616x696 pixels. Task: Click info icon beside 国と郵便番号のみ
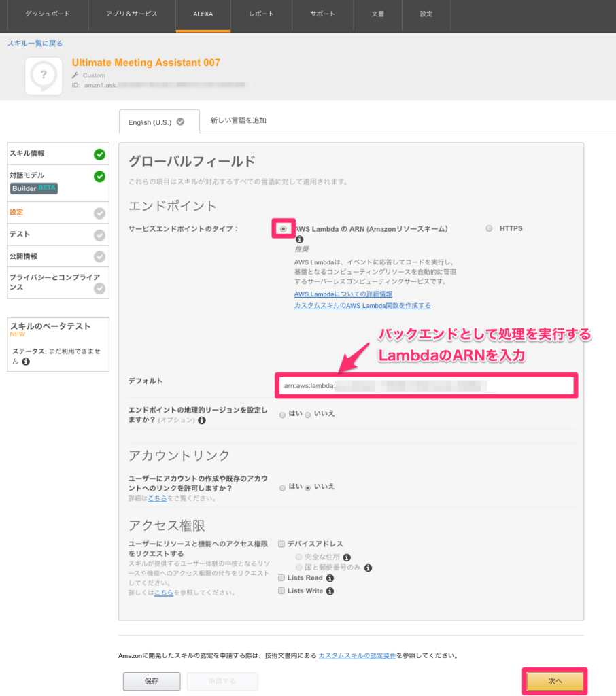point(369,568)
